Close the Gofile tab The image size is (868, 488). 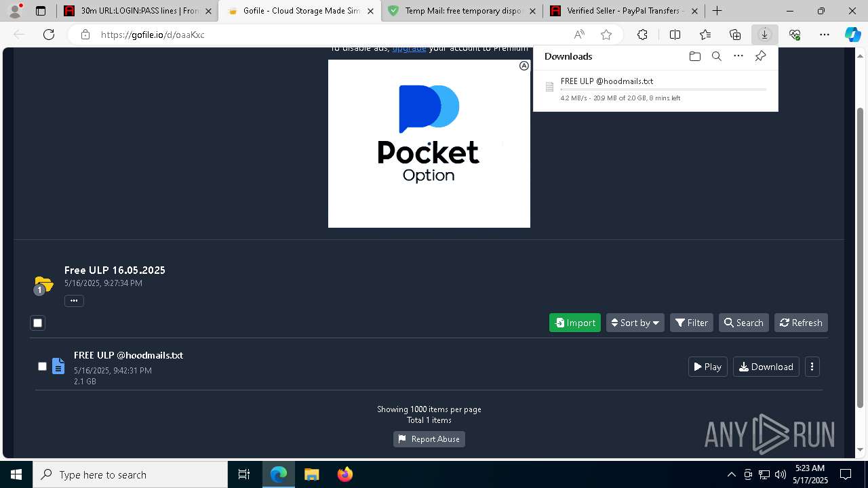tap(370, 11)
